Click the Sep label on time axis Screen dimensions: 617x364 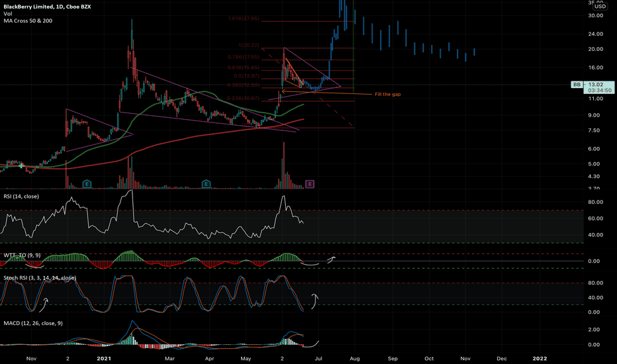393,359
